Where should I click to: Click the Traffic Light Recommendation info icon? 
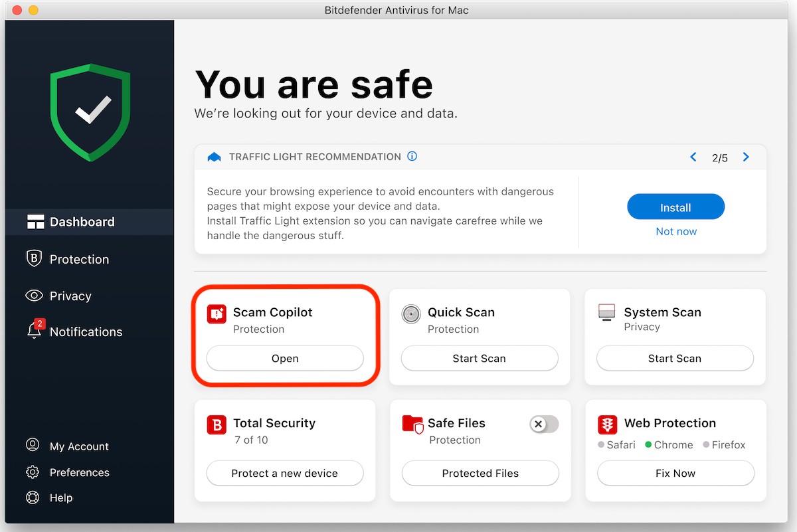point(412,156)
